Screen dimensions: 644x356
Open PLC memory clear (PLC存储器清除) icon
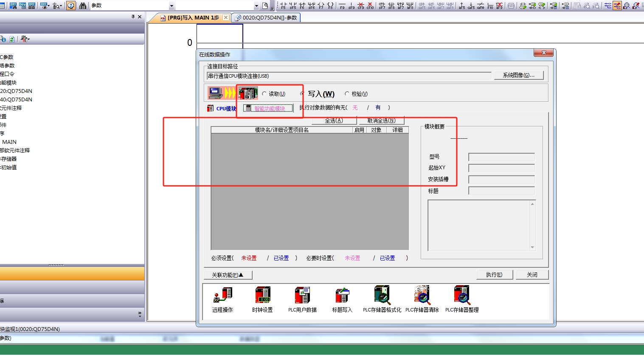422,295
